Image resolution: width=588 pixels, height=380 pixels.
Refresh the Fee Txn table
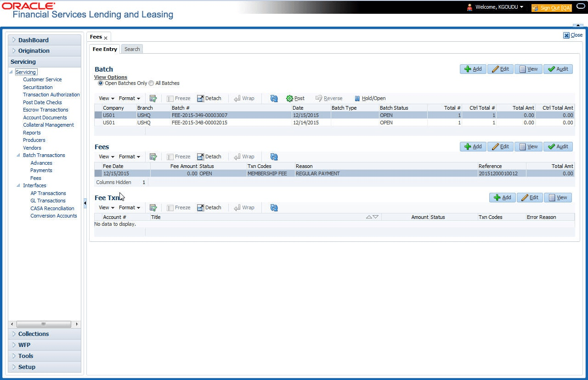[x=274, y=207]
